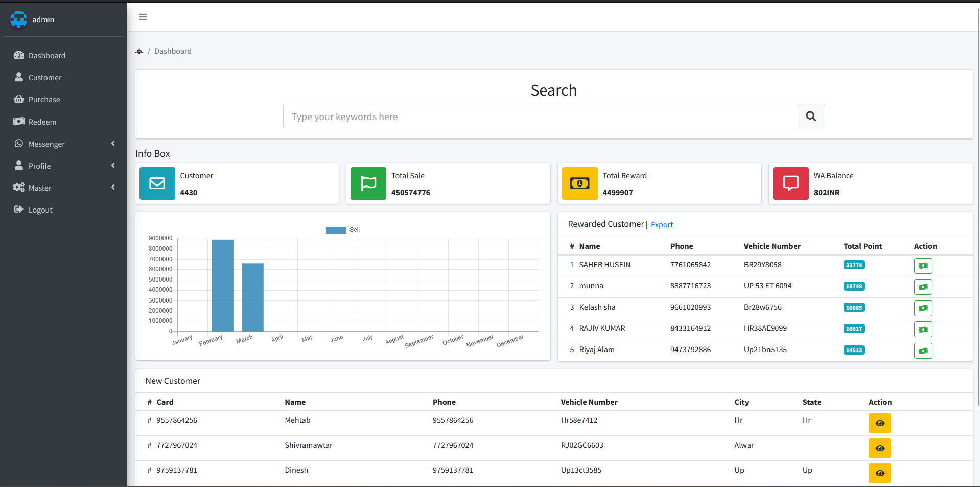View details of customer Dinesh
Viewport: 980px width, 487px height.
[879, 473]
